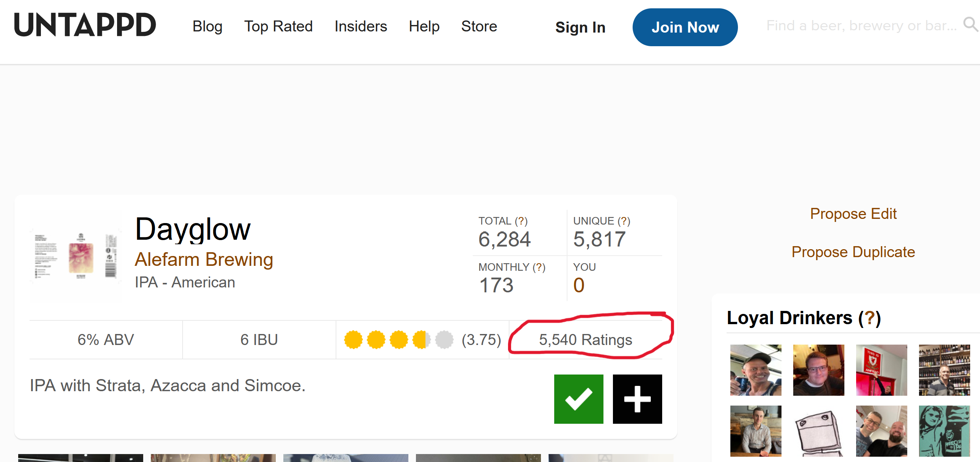980x462 pixels.
Task: Open the UNIQUE help question mark
Action: (x=624, y=221)
